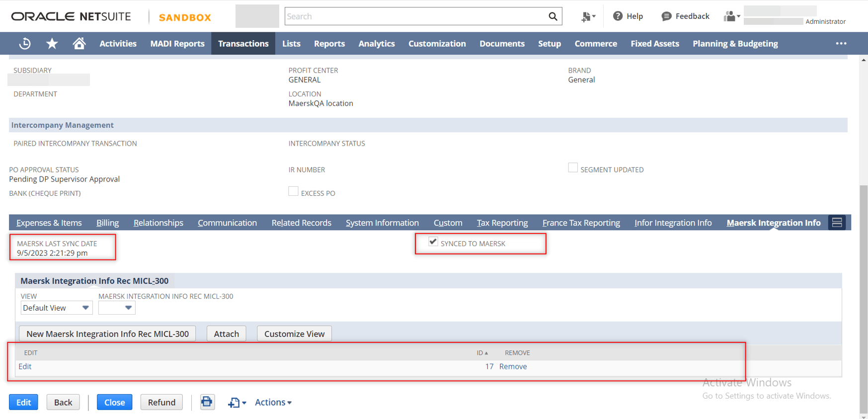This screenshot has height=419, width=868.
Task: Open the Activities menu
Action: (x=118, y=44)
